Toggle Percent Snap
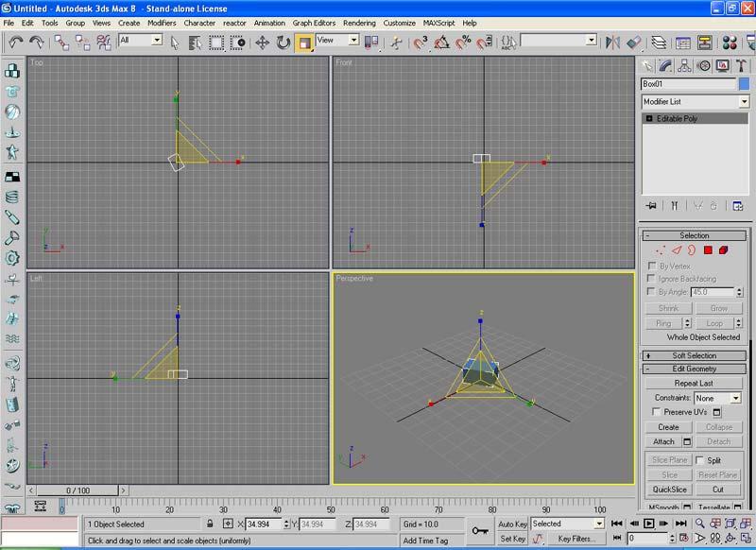 click(463, 43)
